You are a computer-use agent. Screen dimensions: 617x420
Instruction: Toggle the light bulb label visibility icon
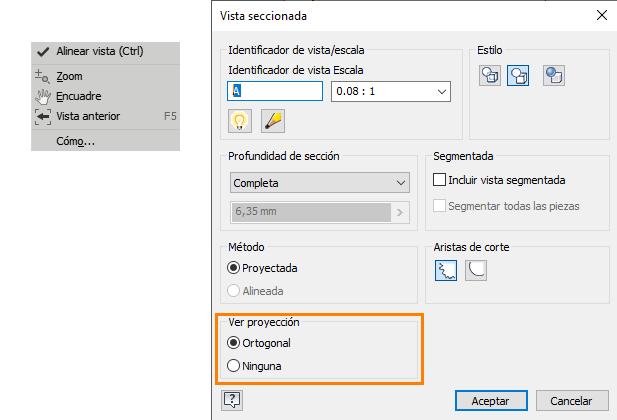[x=239, y=121]
